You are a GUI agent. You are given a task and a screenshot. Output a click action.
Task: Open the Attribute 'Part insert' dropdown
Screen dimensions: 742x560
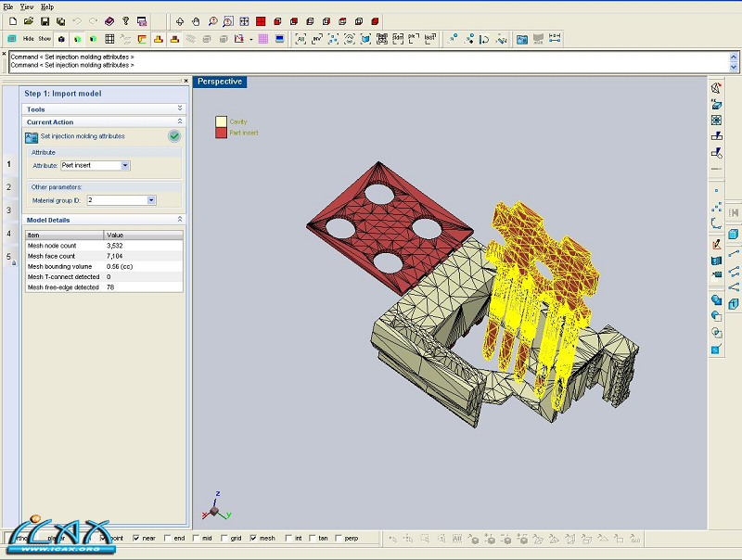(125, 165)
